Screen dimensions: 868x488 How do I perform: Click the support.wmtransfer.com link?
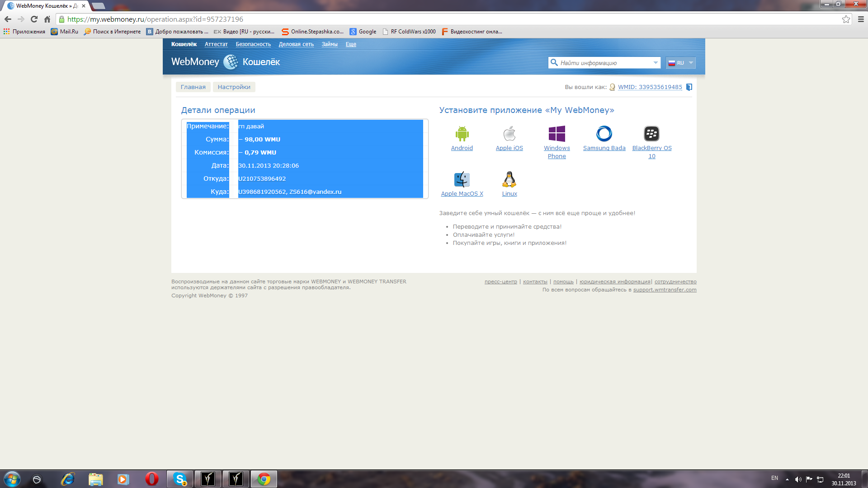(665, 290)
